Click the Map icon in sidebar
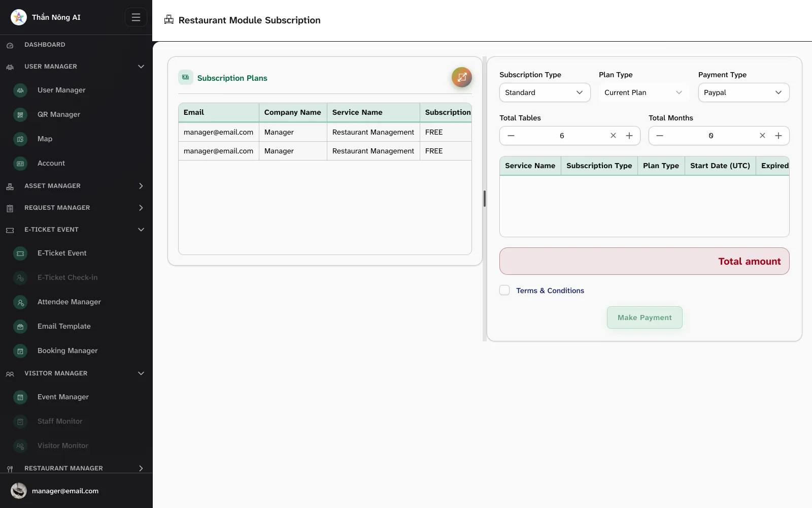Viewport: 812px width, 508px height. 20,139
